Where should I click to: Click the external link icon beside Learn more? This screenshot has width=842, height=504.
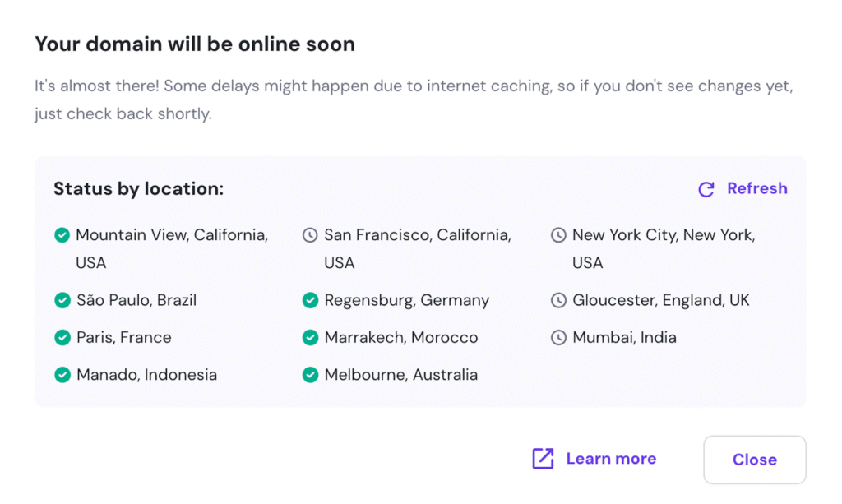click(543, 458)
